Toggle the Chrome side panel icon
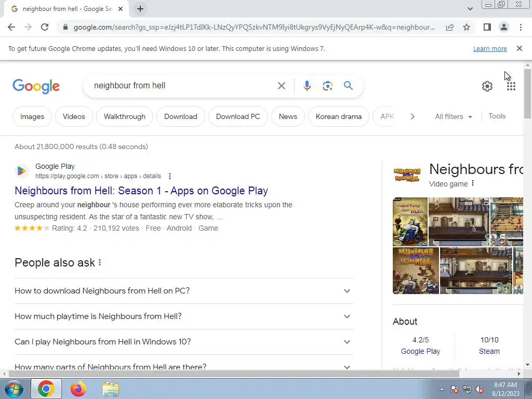The width and height of the screenshot is (532, 399). coord(487,27)
